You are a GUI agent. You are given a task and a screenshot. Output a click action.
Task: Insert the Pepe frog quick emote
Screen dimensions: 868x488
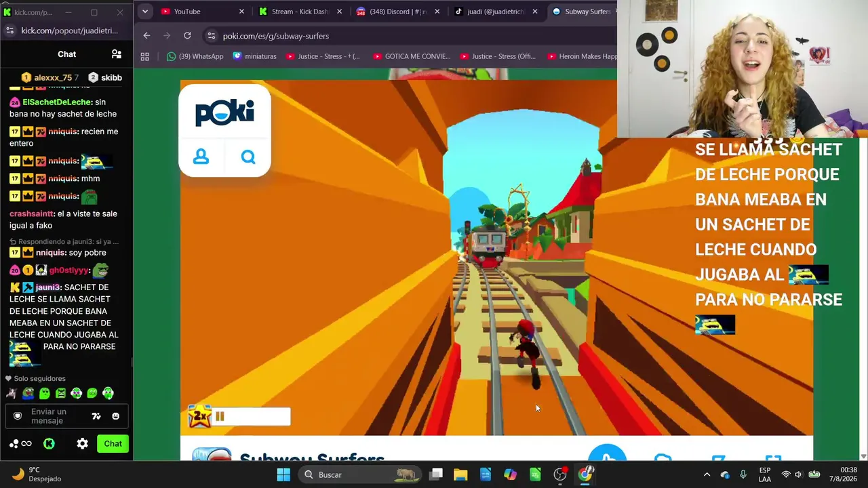(28, 393)
